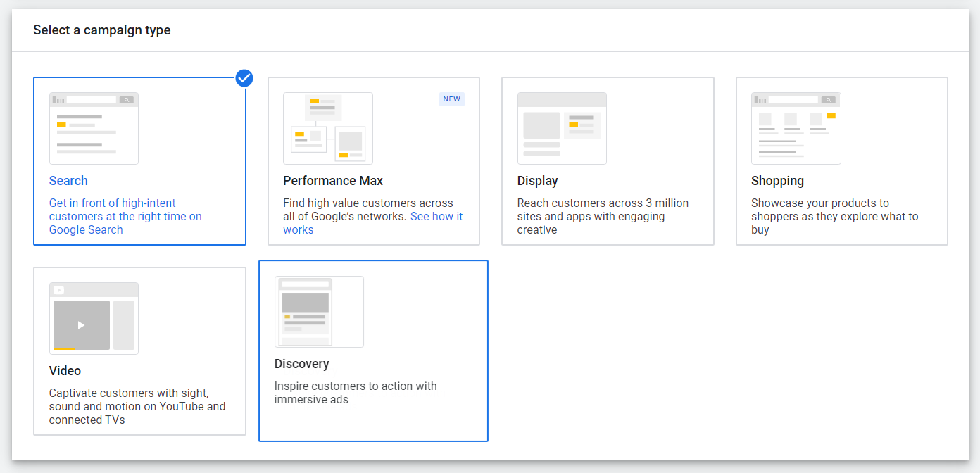Pick the Display campaign title
Viewport: 980px width, 473px height.
coord(537,181)
